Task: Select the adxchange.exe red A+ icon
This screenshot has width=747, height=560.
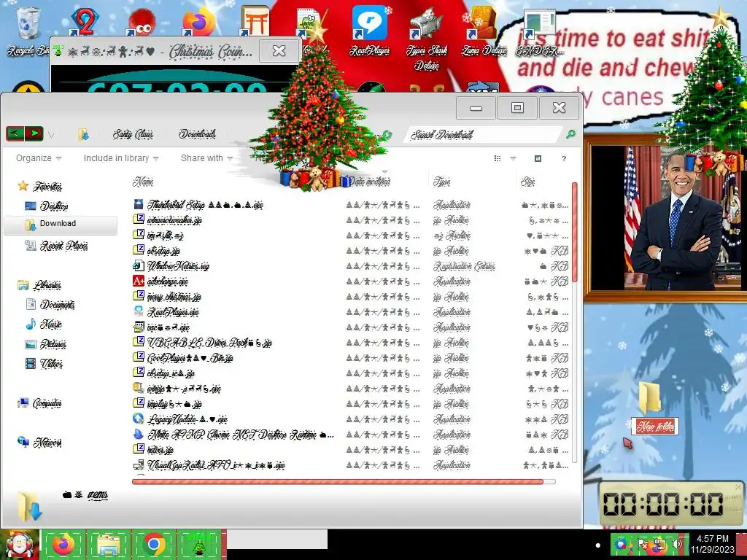Action: click(138, 281)
